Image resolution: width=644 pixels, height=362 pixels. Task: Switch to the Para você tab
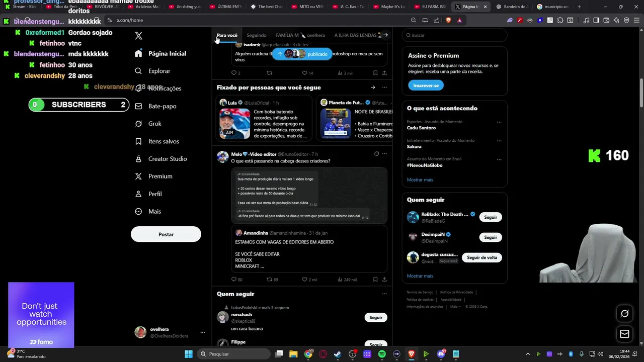click(x=227, y=35)
